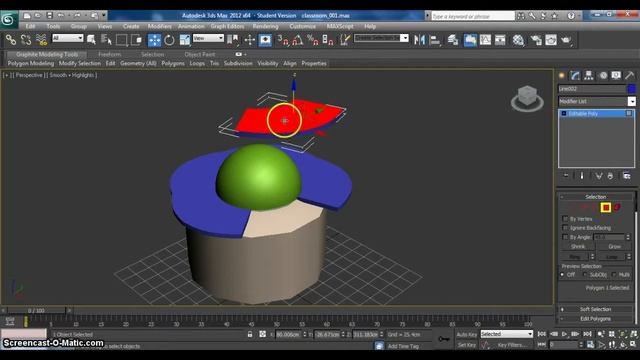Screen dimensions: 640x360
Task: Click the Bind to Space Warp tool
Action: point(41,40)
